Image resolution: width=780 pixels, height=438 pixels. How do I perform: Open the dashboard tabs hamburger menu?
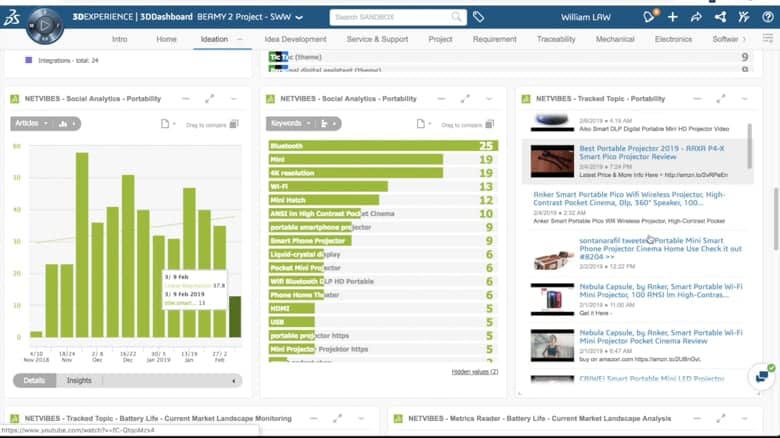(768, 38)
